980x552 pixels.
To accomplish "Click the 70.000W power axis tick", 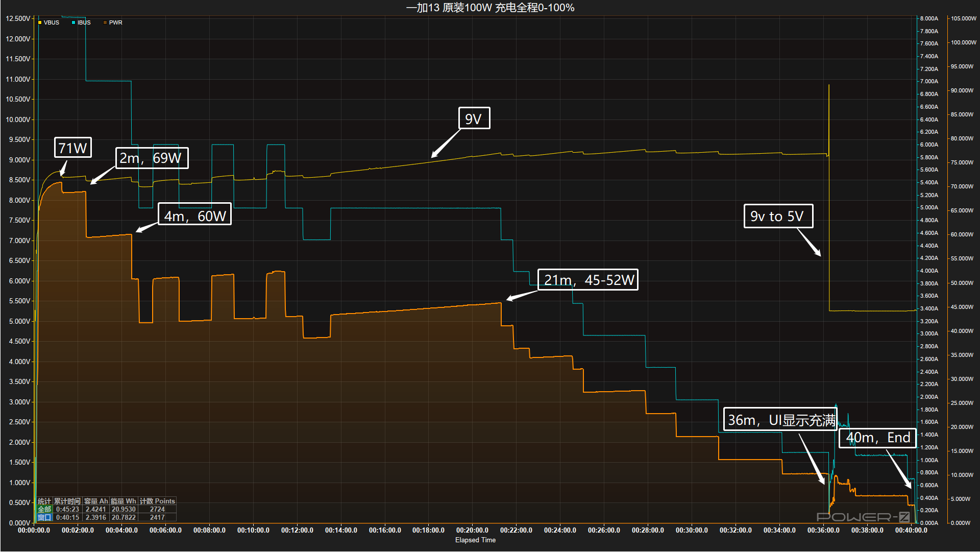I will click(x=962, y=186).
